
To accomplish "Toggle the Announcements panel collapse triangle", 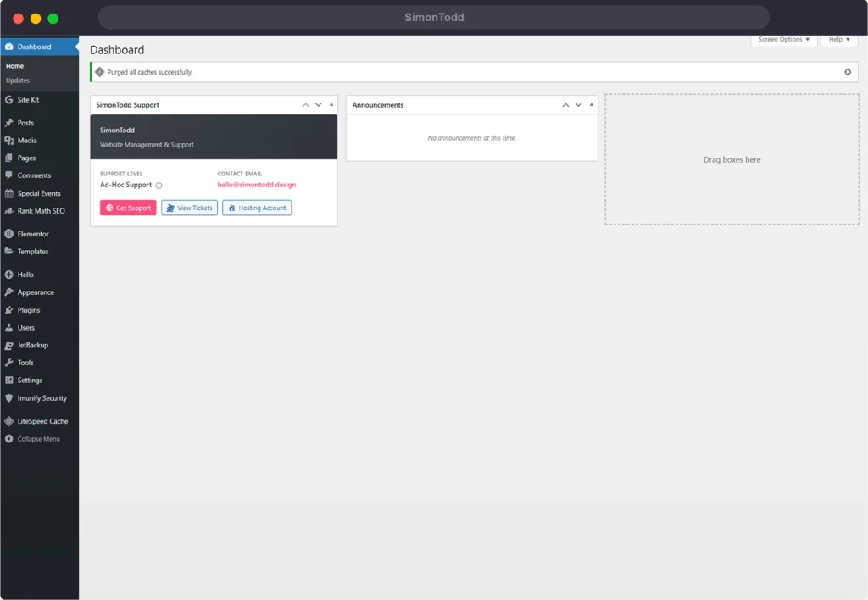I will (x=592, y=105).
